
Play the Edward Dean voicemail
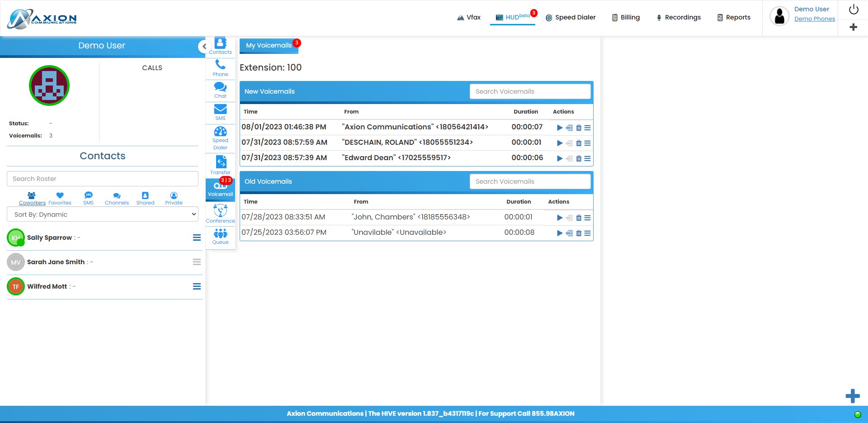coord(560,158)
